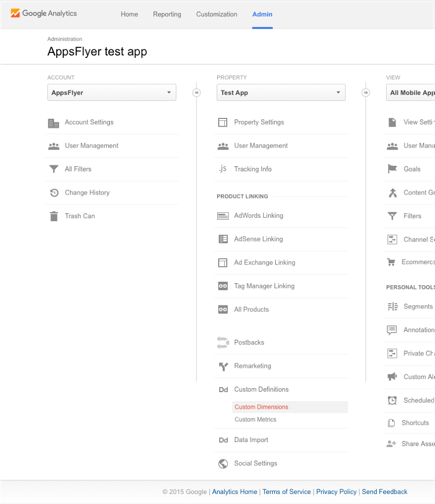Click the account User Management people icon

click(54, 146)
